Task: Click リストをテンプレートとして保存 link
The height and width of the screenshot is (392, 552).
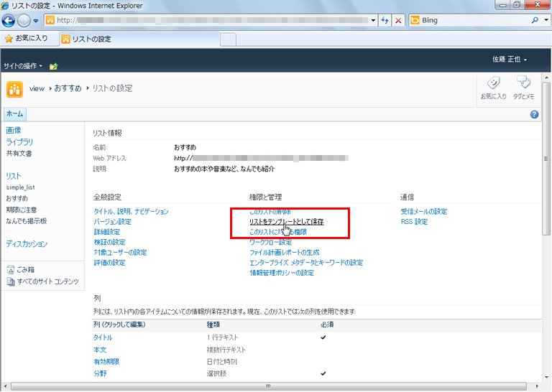Action: point(287,222)
